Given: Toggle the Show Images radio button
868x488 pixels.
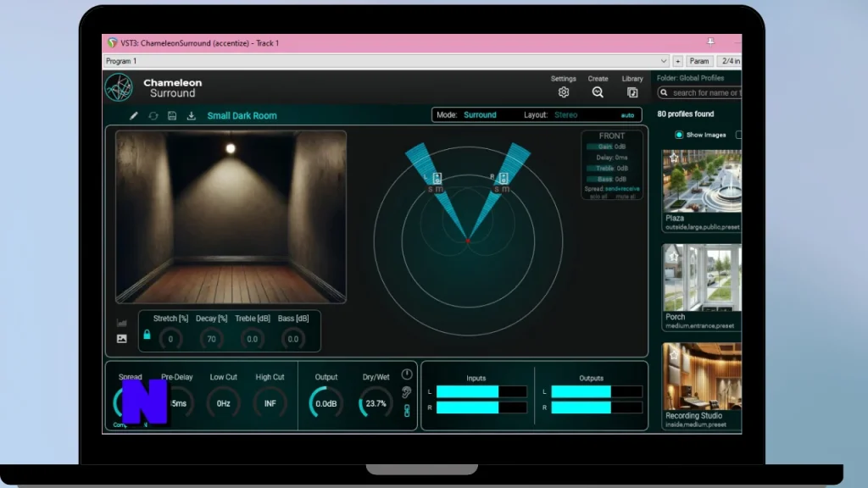Looking at the screenshot, I should [679, 135].
